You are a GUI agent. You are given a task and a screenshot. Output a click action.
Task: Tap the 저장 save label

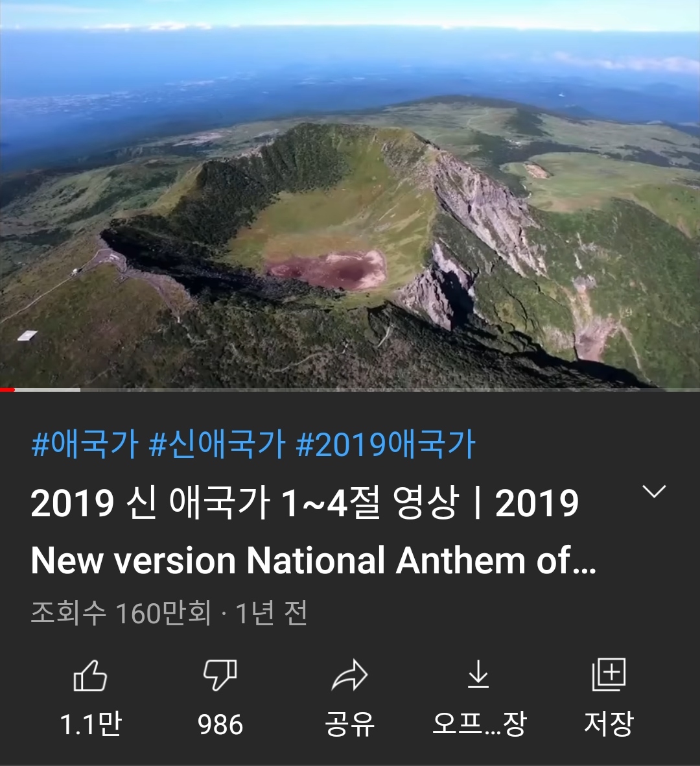tap(609, 723)
